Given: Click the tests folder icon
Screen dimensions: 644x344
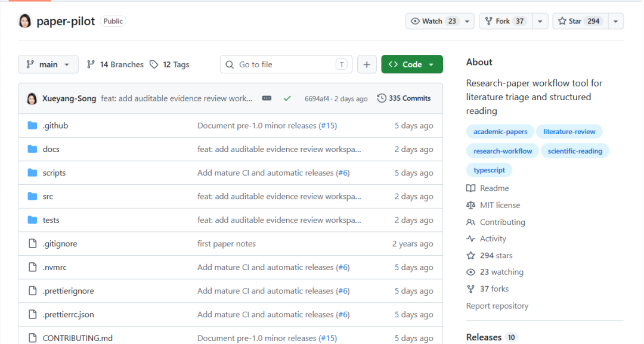Looking at the screenshot, I should click(32, 220).
